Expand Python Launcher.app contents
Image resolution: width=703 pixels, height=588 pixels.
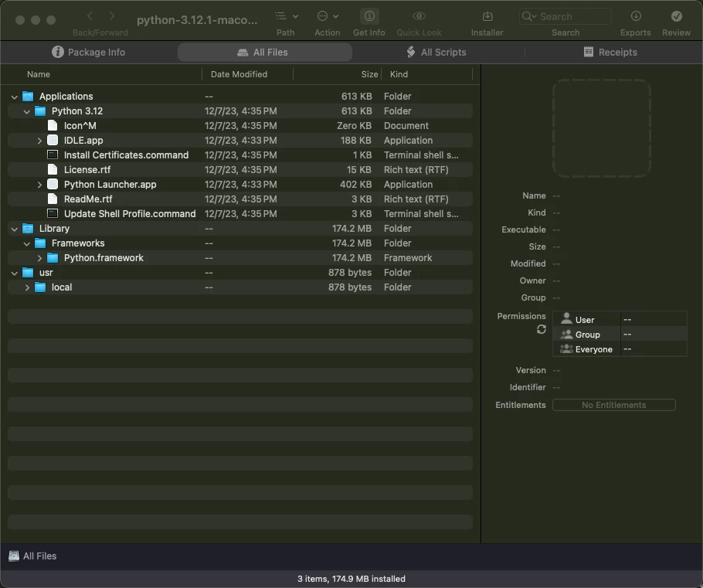click(39, 185)
